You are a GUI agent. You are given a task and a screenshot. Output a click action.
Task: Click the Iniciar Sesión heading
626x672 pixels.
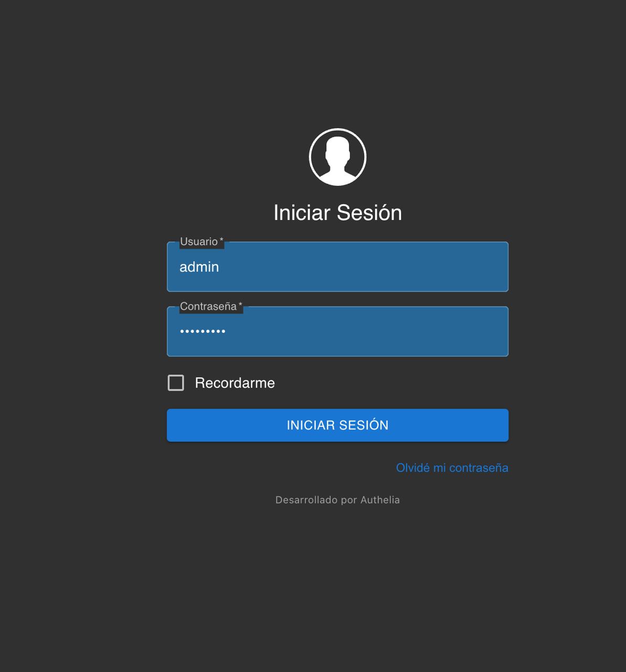point(337,213)
